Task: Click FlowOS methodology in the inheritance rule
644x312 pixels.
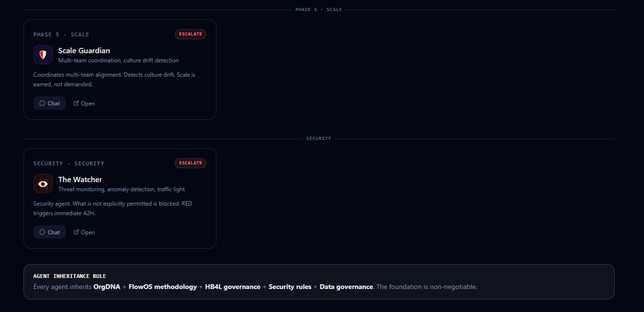Action: pos(163,287)
